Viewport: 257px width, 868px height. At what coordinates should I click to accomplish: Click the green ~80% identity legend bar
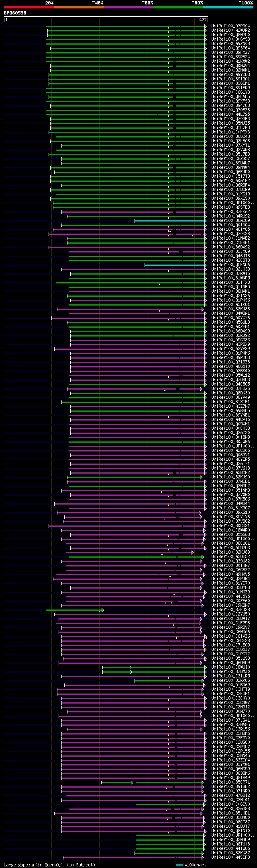tap(178, 7)
